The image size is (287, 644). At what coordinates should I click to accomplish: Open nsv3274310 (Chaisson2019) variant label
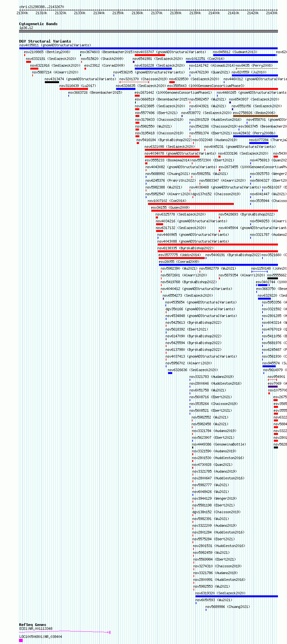[217, 566]
